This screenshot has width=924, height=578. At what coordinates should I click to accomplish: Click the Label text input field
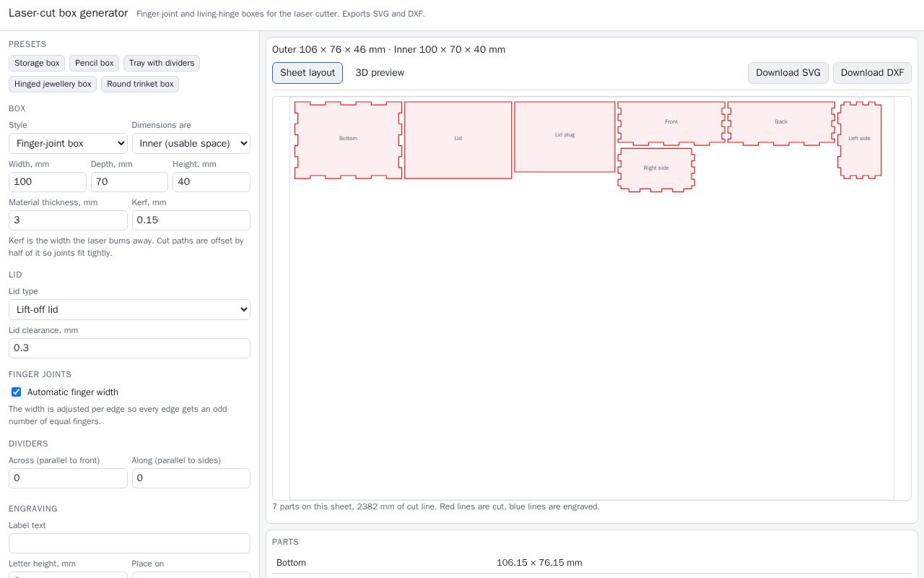coord(129,543)
